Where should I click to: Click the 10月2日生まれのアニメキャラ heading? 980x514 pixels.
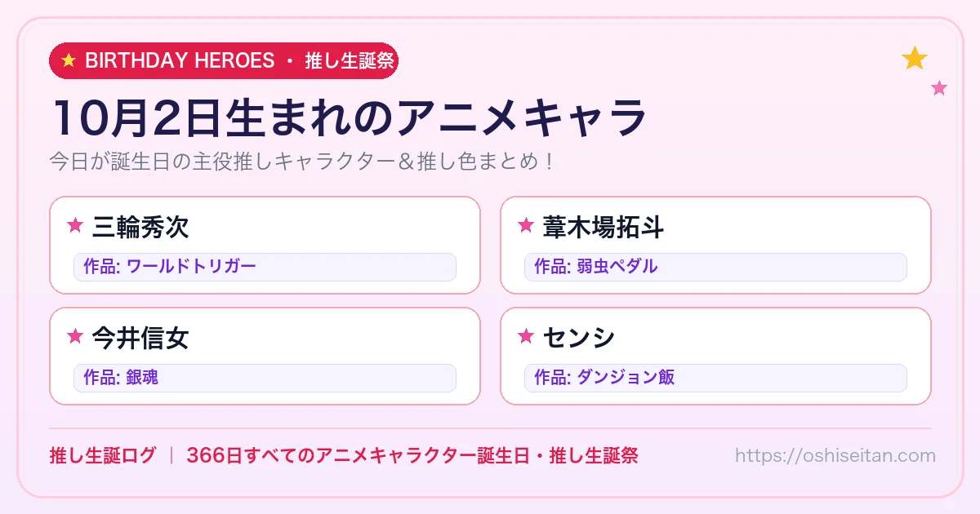[349, 118]
